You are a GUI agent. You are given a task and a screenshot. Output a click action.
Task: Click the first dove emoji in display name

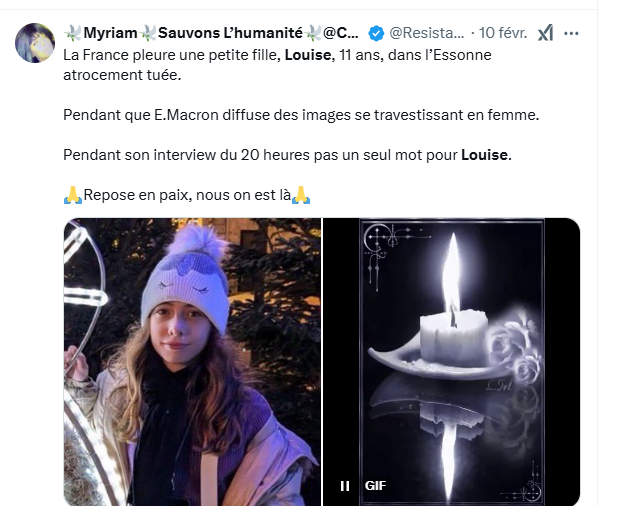tap(72, 33)
